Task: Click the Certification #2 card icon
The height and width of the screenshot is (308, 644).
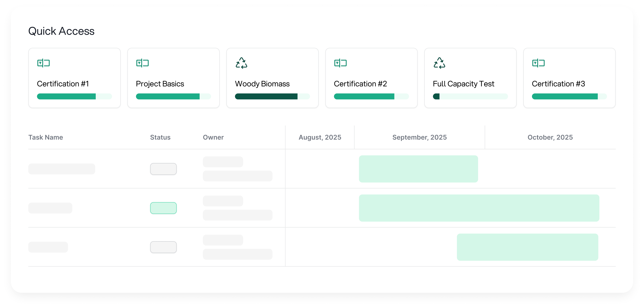Action: 340,63
